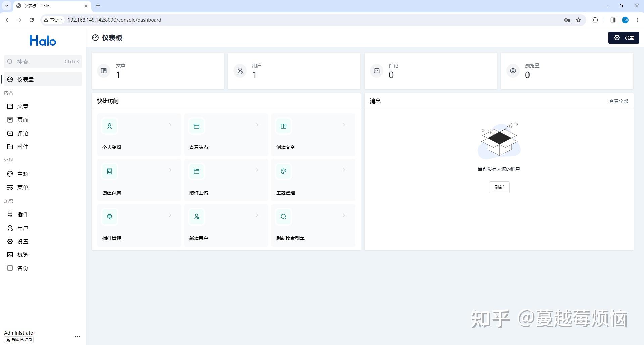Open the Chrome three-dot menu
The image size is (644, 345).
coord(637,20)
